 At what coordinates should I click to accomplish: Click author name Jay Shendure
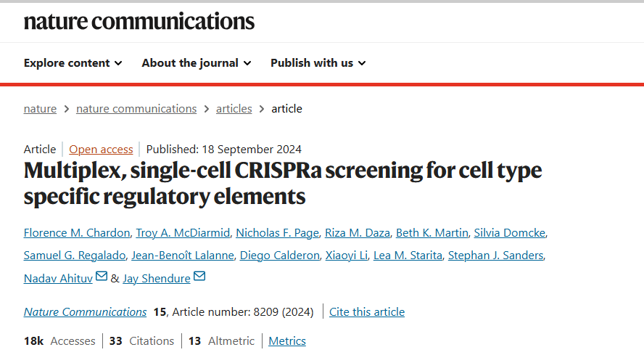click(157, 278)
